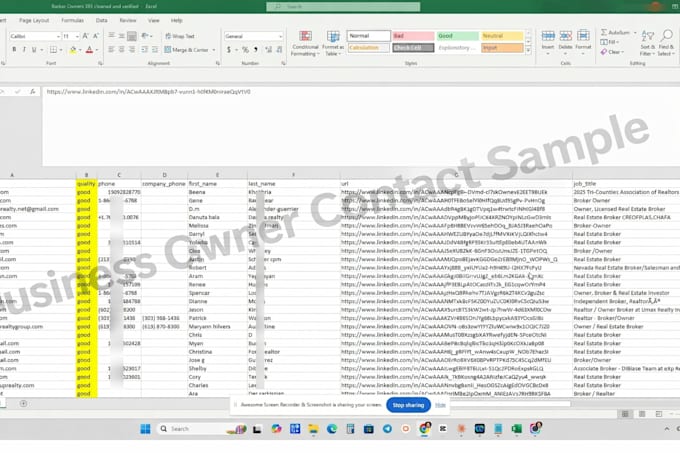680x453 pixels.
Task: Apply the red font color
Action: pos(89,50)
